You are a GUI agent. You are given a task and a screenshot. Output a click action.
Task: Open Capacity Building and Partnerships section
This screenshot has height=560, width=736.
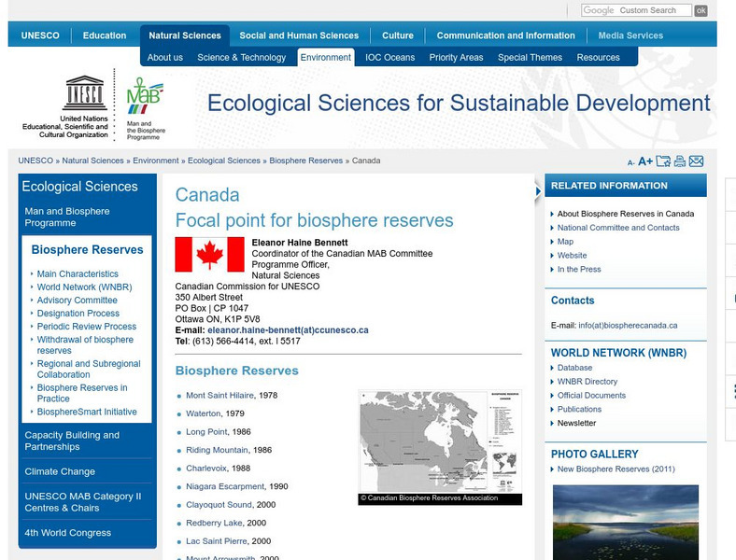click(x=72, y=441)
